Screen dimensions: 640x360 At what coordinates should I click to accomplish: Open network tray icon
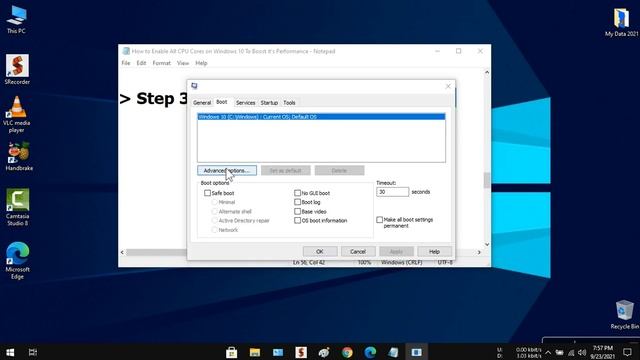[571, 353]
